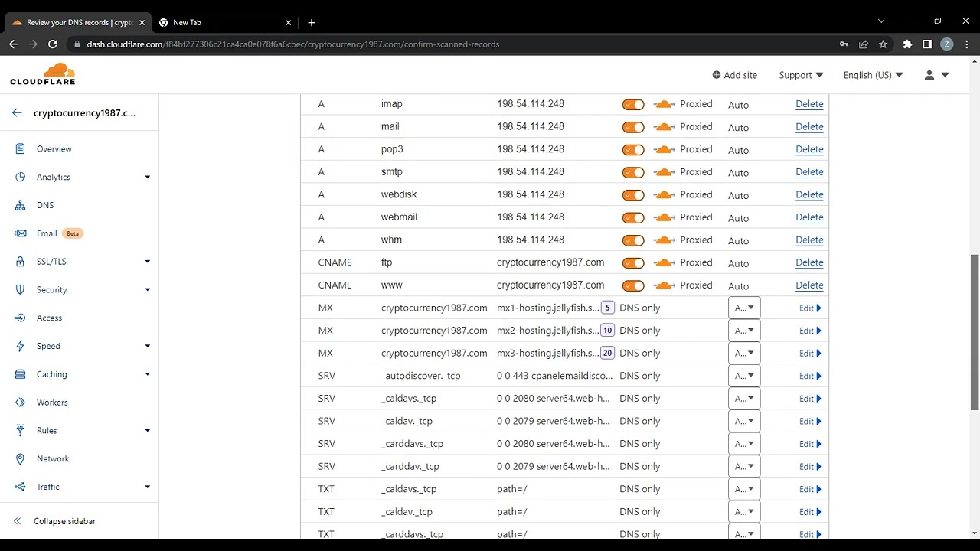Toggle proxy status for webmail record
Screen dimensions: 980x551
coord(633,217)
